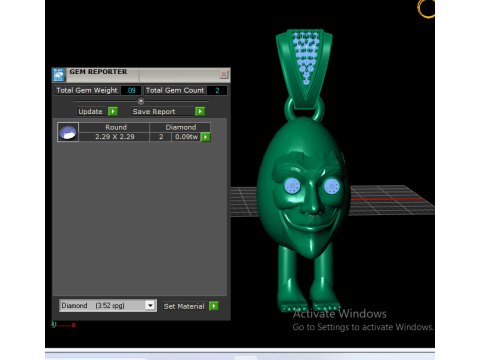Select the 'Round' cell in gem list
The width and height of the screenshot is (480, 360).
(x=114, y=127)
